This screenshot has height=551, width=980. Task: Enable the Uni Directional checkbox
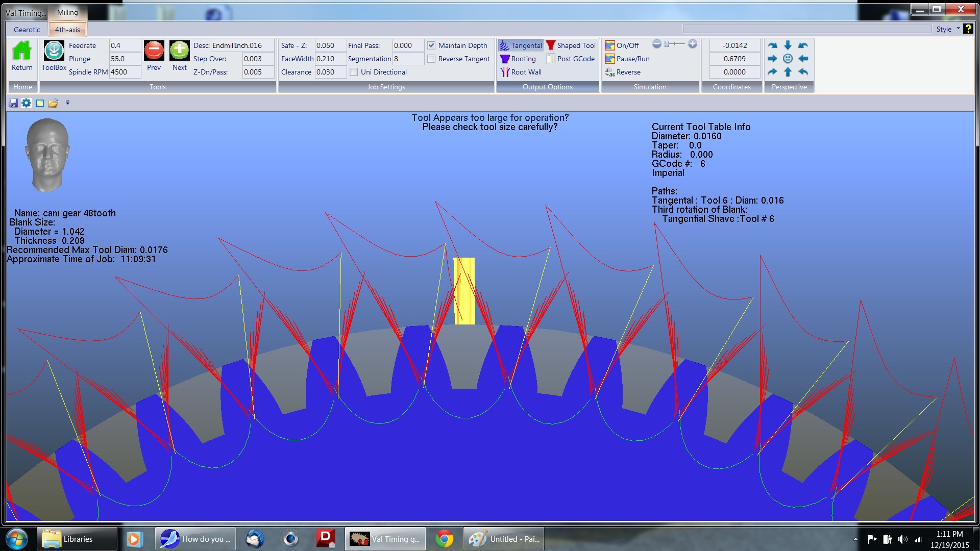point(354,72)
